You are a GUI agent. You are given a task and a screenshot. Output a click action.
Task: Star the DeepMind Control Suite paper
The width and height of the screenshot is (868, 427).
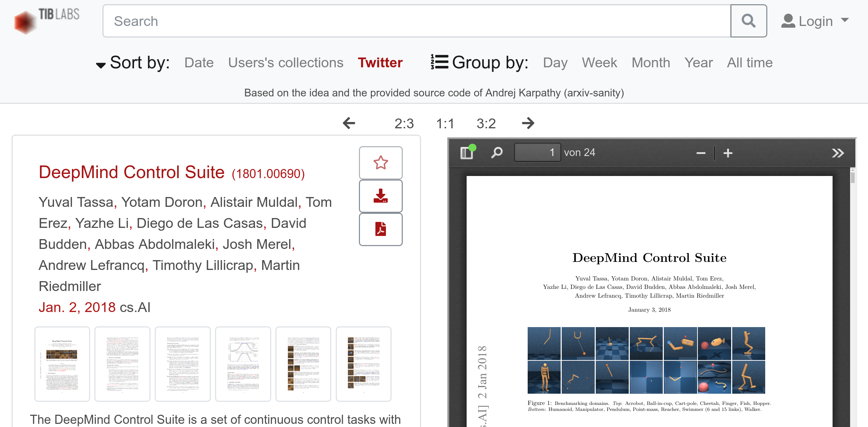click(x=381, y=163)
